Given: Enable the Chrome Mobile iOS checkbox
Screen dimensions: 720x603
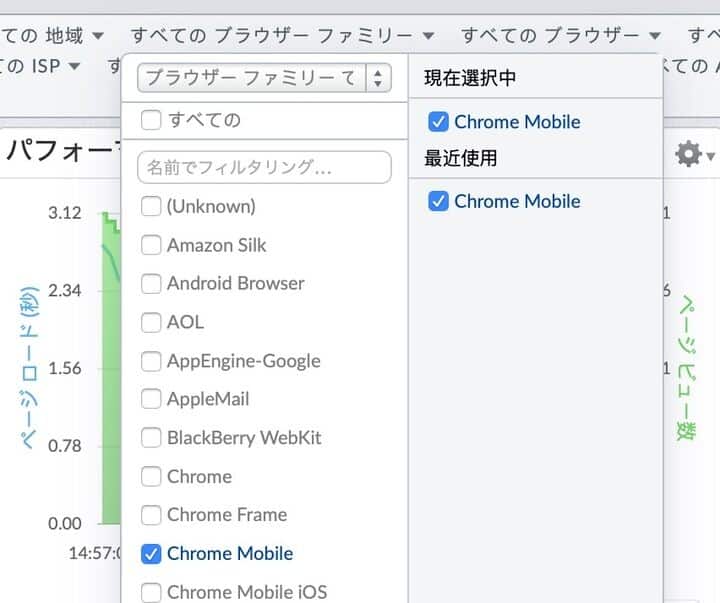Looking at the screenshot, I should tap(151, 592).
